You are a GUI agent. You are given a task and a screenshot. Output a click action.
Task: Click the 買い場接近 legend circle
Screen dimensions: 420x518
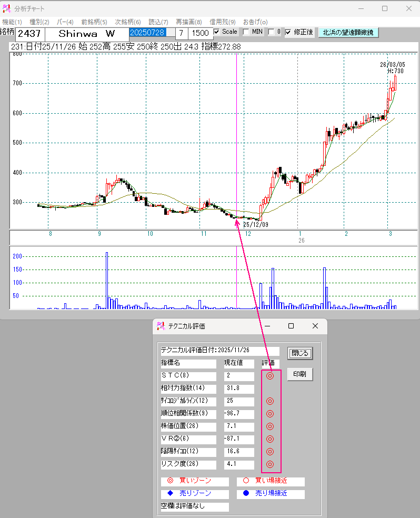coord(246,480)
